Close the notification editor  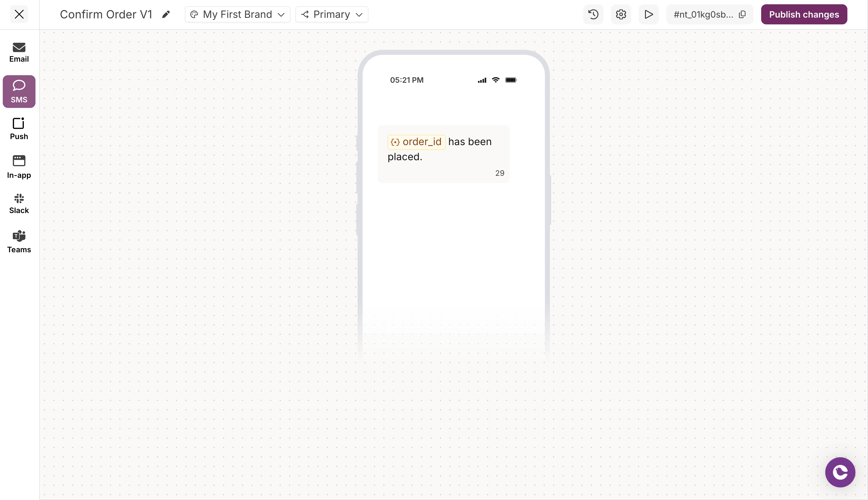point(19,14)
